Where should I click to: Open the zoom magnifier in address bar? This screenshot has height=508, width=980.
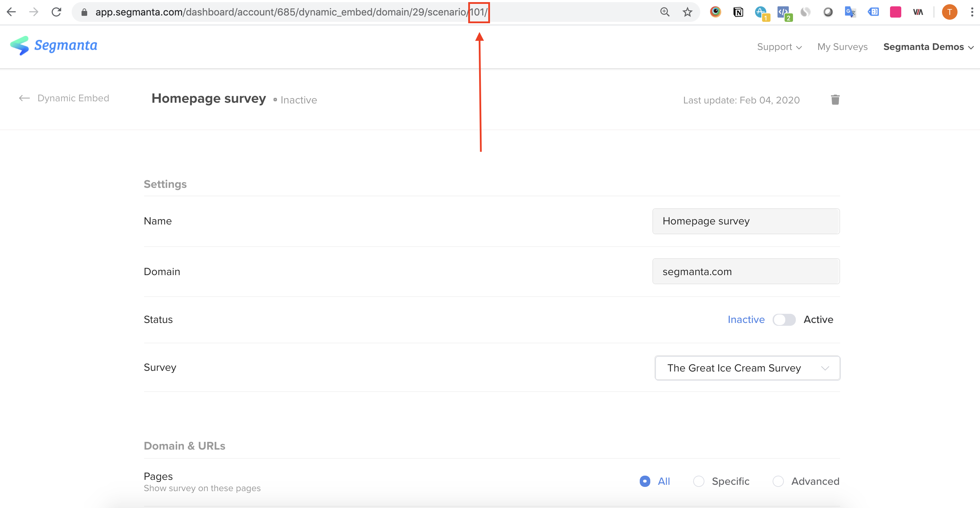pyautogui.click(x=665, y=12)
